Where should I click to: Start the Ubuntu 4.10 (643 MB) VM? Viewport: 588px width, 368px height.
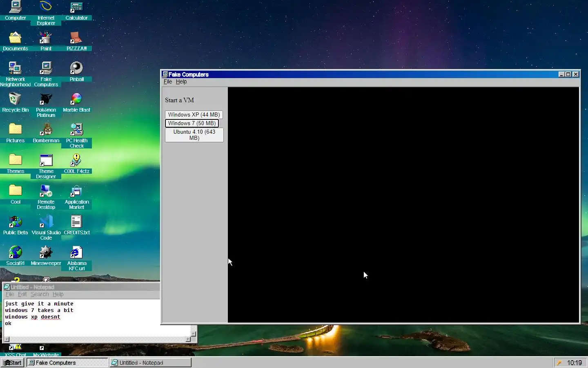click(x=194, y=135)
